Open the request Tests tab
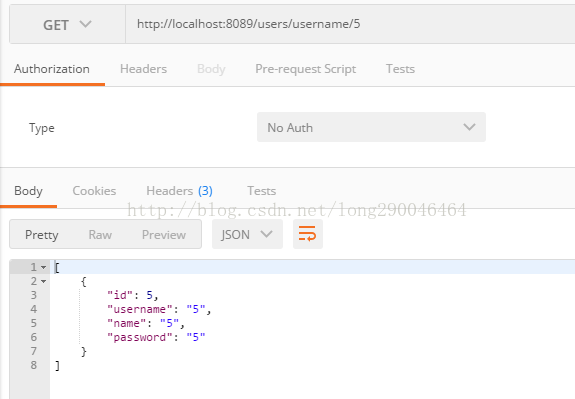 point(400,69)
